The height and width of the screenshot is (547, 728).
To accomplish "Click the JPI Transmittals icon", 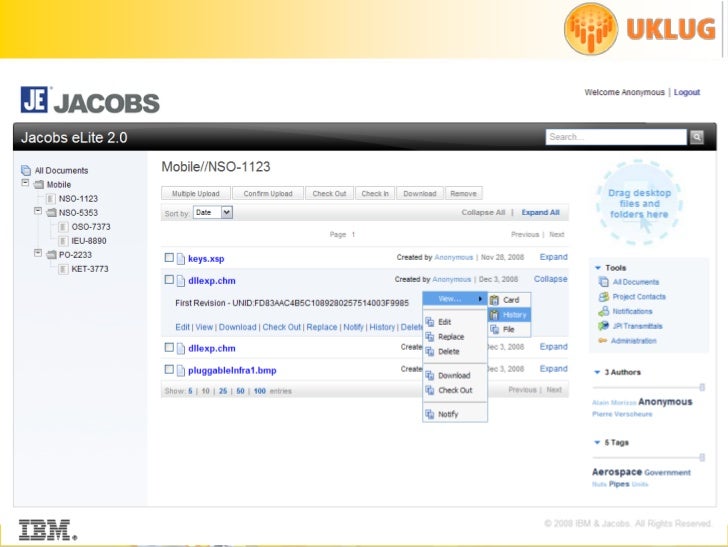I will [x=603, y=326].
